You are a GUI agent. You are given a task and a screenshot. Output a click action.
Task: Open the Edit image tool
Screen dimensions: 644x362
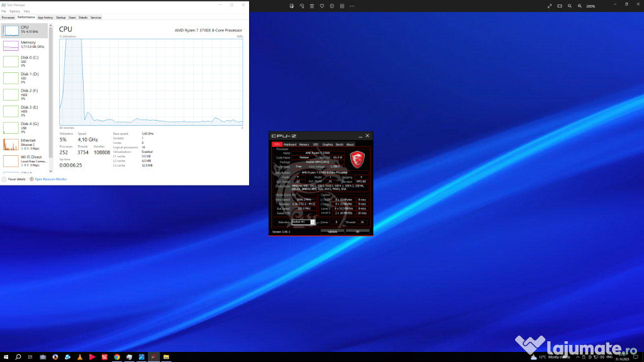click(x=292, y=6)
